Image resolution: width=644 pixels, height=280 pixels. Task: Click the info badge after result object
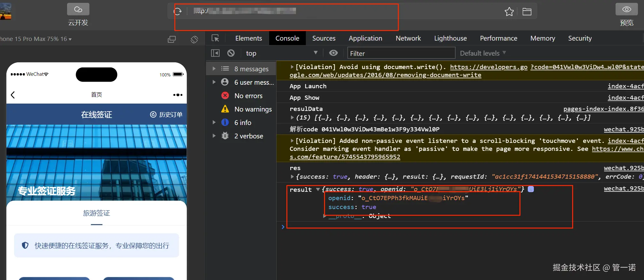pyautogui.click(x=531, y=189)
